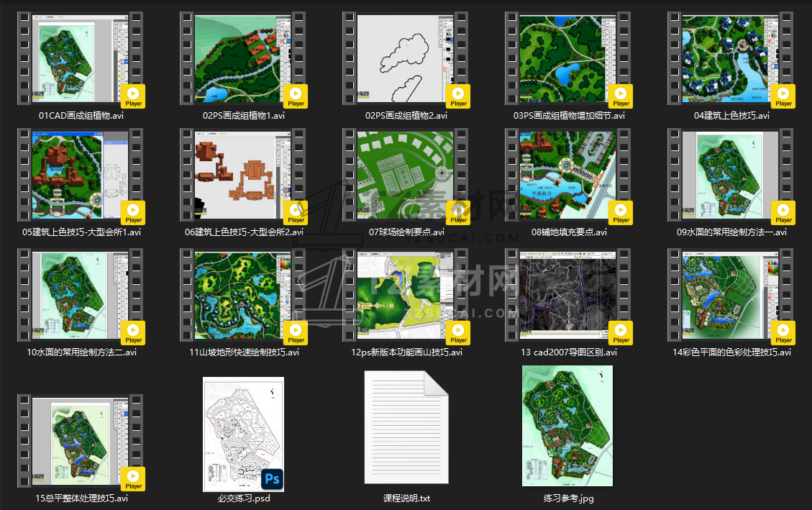Click the file name 02PS画成组植物1.avi
Screen dimensions: 812x510
click(244, 116)
